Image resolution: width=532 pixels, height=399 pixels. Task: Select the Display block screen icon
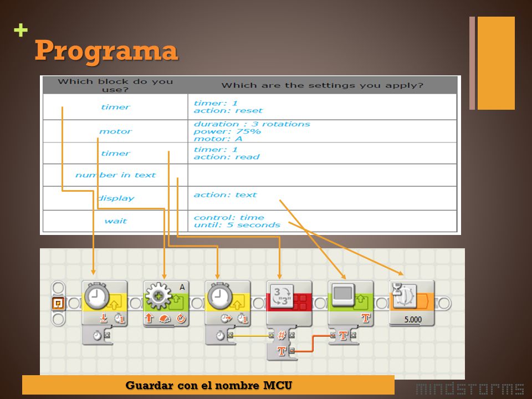pos(344,295)
